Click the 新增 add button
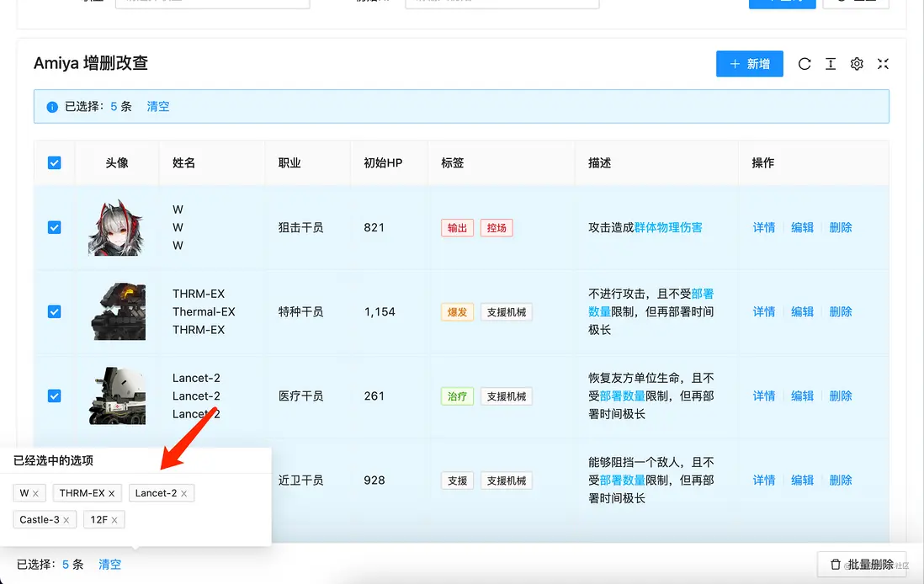This screenshot has height=584, width=924. [750, 64]
